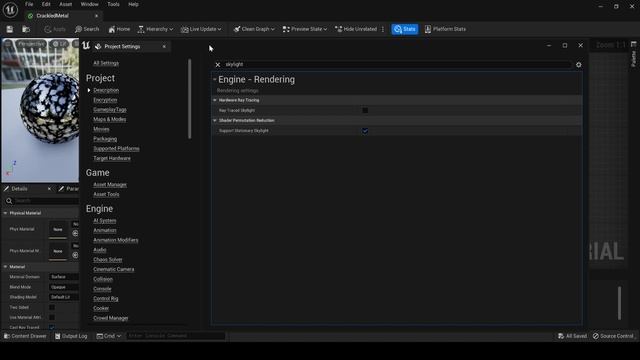Open Supported Platforms settings
Screen dimensions: 640x360
tap(116, 149)
